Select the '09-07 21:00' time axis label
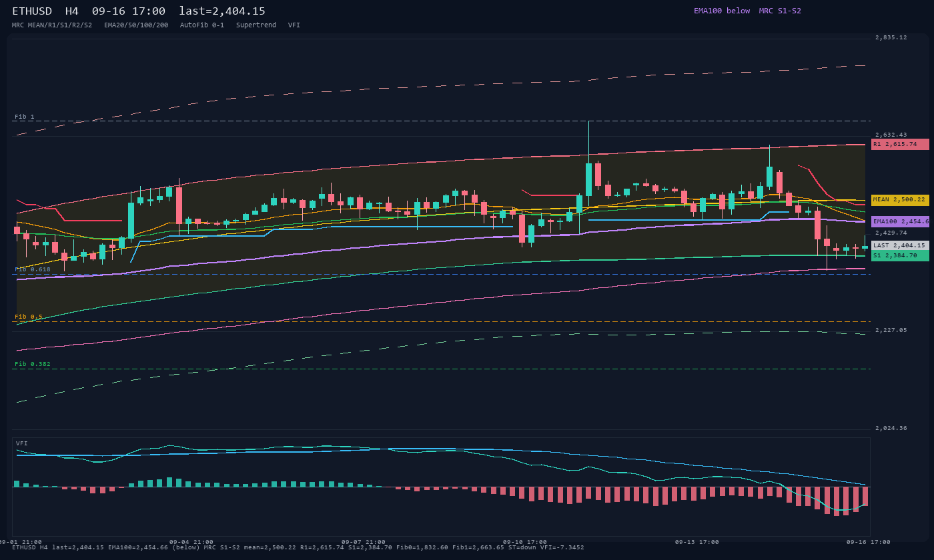934x560 pixels. point(364,542)
